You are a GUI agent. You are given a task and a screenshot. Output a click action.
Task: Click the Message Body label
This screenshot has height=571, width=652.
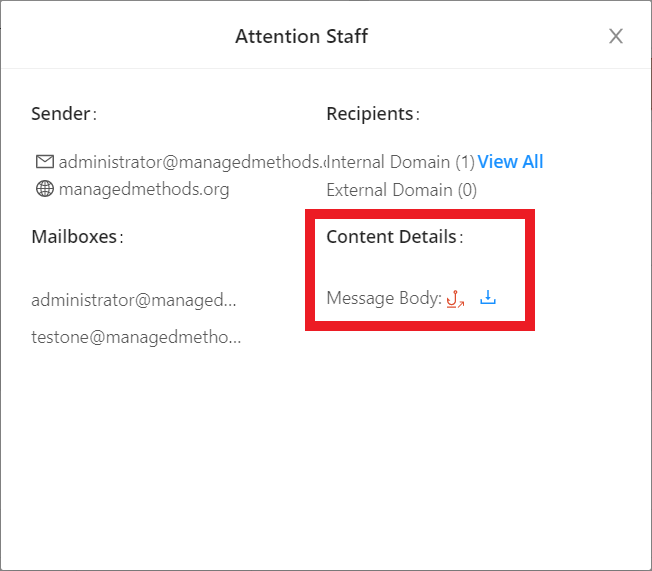[x=383, y=298]
